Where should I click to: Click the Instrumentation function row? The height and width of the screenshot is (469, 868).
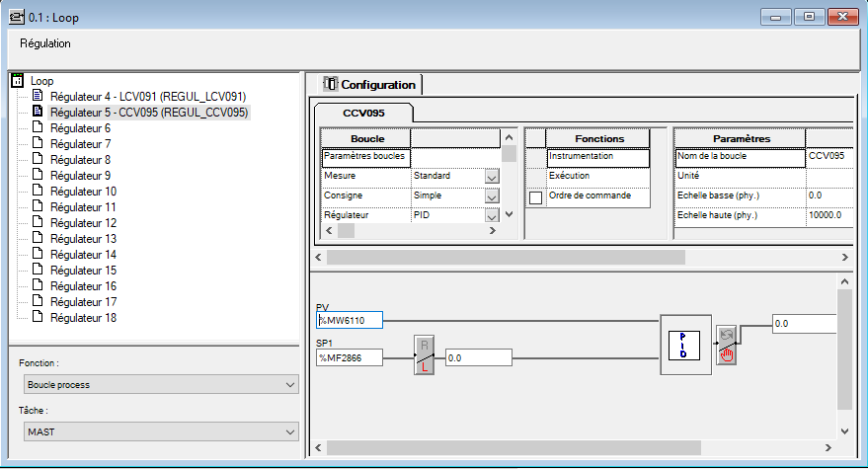coord(597,157)
